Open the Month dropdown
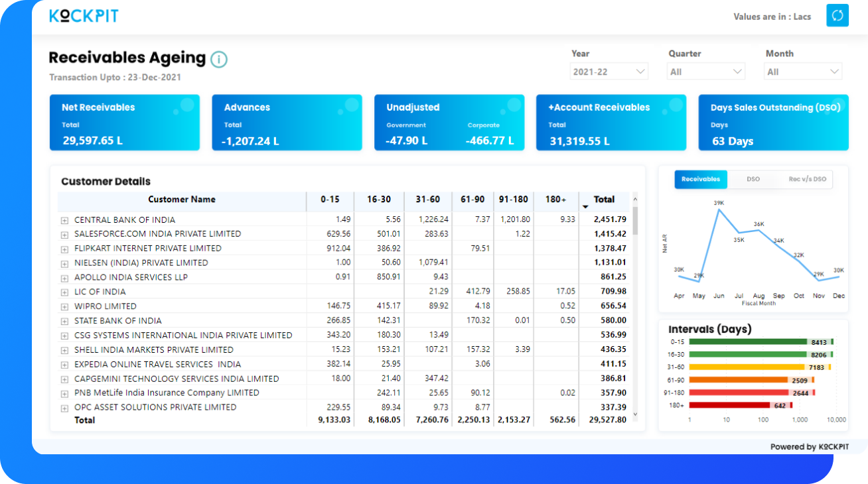868x484 pixels. tap(804, 72)
